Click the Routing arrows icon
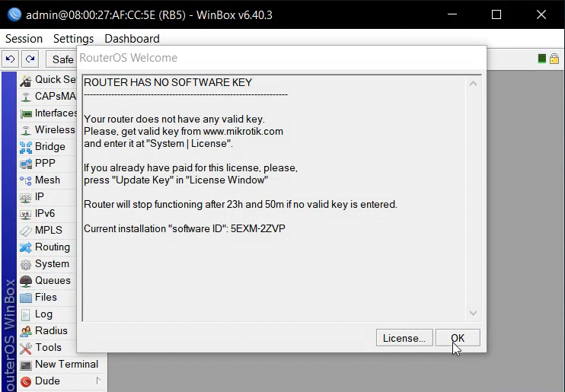Image resolution: width=565 pixels, height=392 pixels. coord(26,247)
